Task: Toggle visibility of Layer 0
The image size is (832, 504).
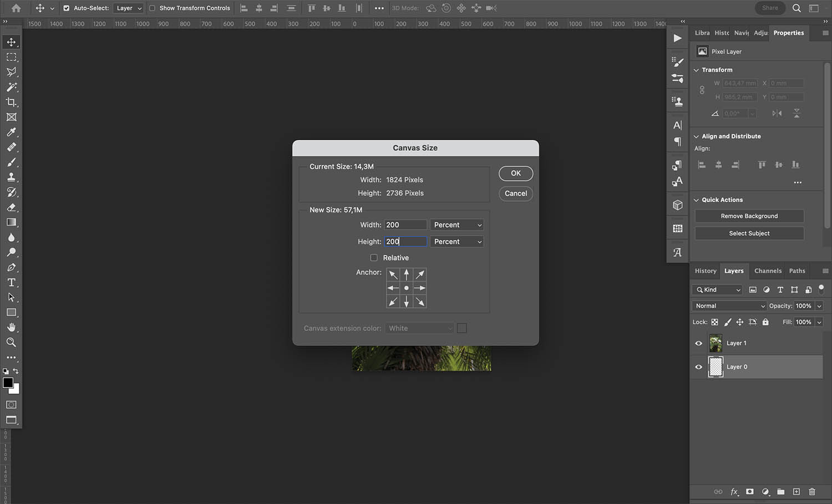Action: click(x=699, y=366)
